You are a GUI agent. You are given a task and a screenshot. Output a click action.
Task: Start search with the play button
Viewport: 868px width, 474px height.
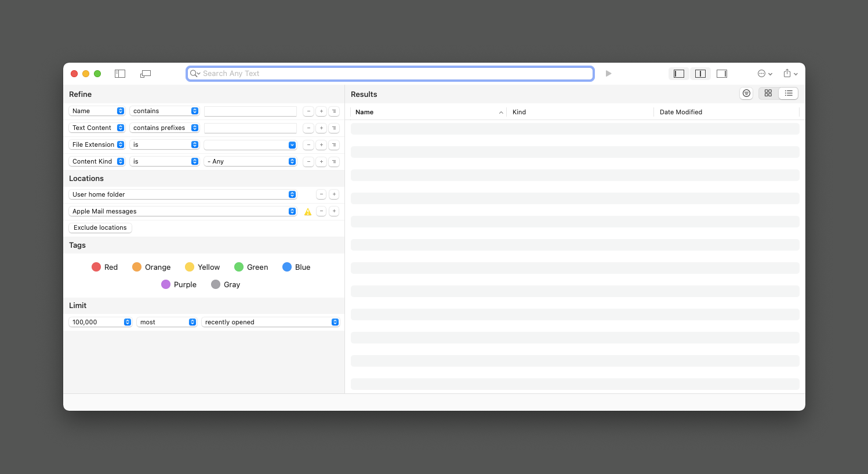click(608, 74)
